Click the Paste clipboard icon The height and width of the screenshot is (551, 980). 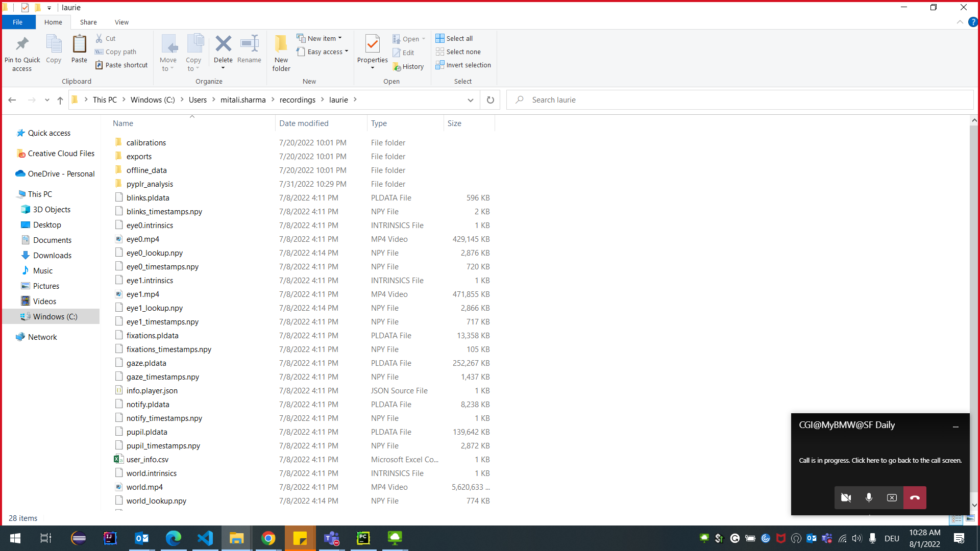pos(79,44)
